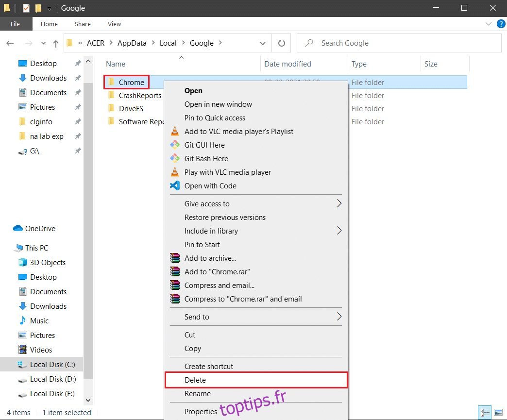Expand the Include in library submenu
The width and height of the screenshot is (507, 420).
[255, 231]
